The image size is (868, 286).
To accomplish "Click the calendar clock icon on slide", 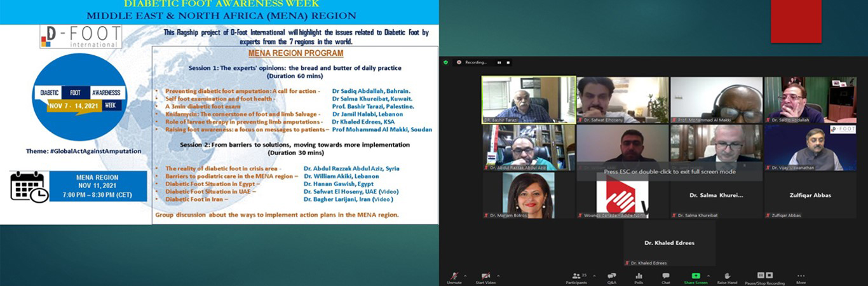I will click(29, 187).
